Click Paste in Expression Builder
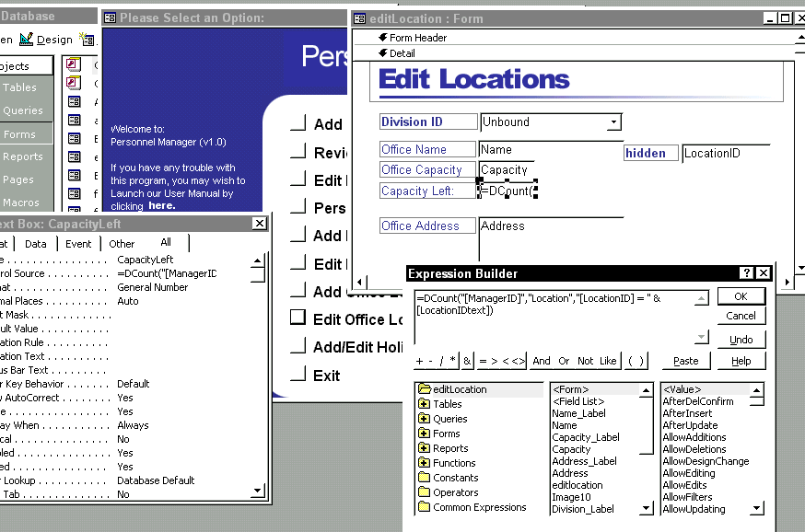 (x=686, y=361)
